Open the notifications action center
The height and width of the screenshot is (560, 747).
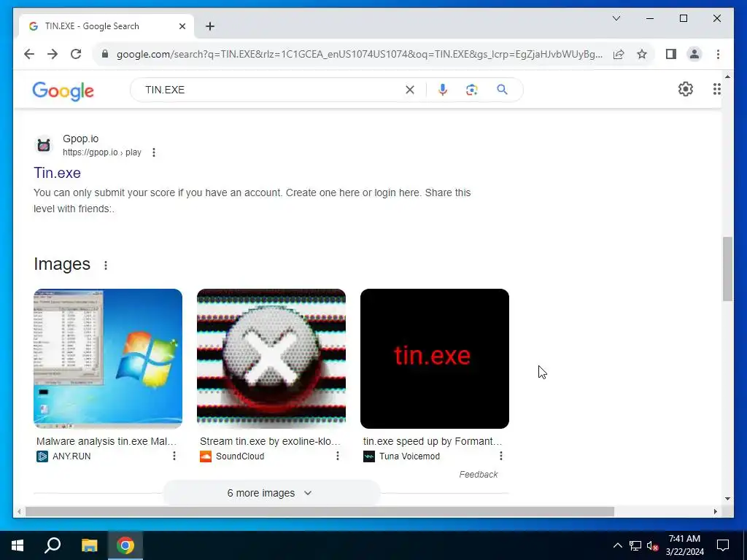point(723,545)
